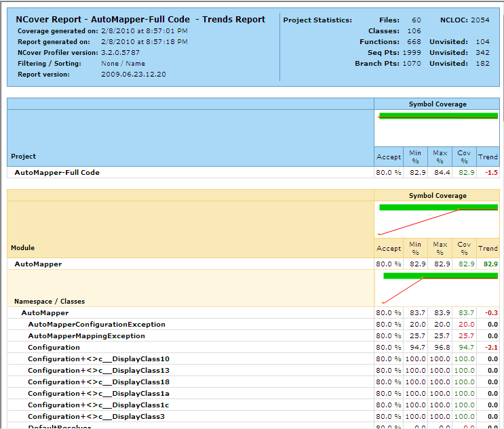Click the 20.0 coverage value for AutoMapperConfigurationException
The width and height of the screenshot is (504, 429).
pos(465,325)
